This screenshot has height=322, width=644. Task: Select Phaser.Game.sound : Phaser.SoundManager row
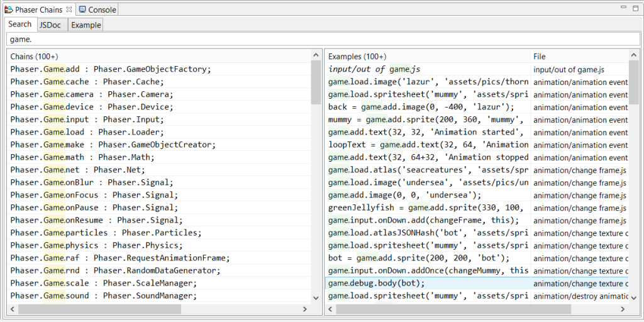click(159, 296)
